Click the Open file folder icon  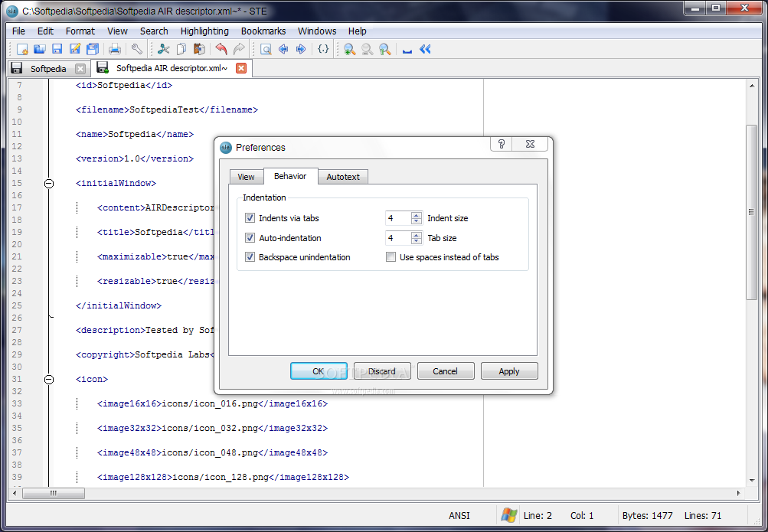tap(40, 49)
